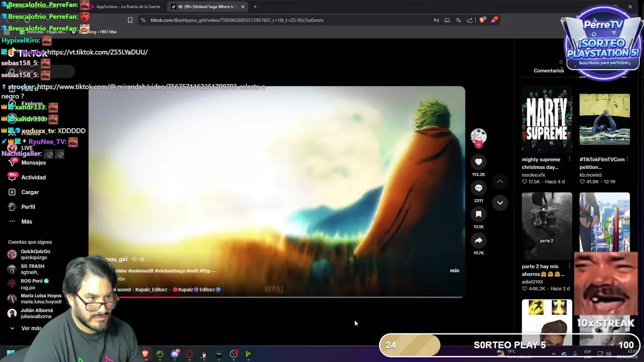Click the Brave Shields lion icon
This screenshot has width=644, height=362.
pos(482,20)
